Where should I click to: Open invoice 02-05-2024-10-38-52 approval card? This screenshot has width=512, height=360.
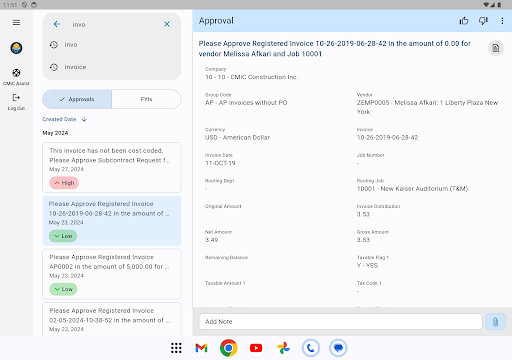[112, 319]
